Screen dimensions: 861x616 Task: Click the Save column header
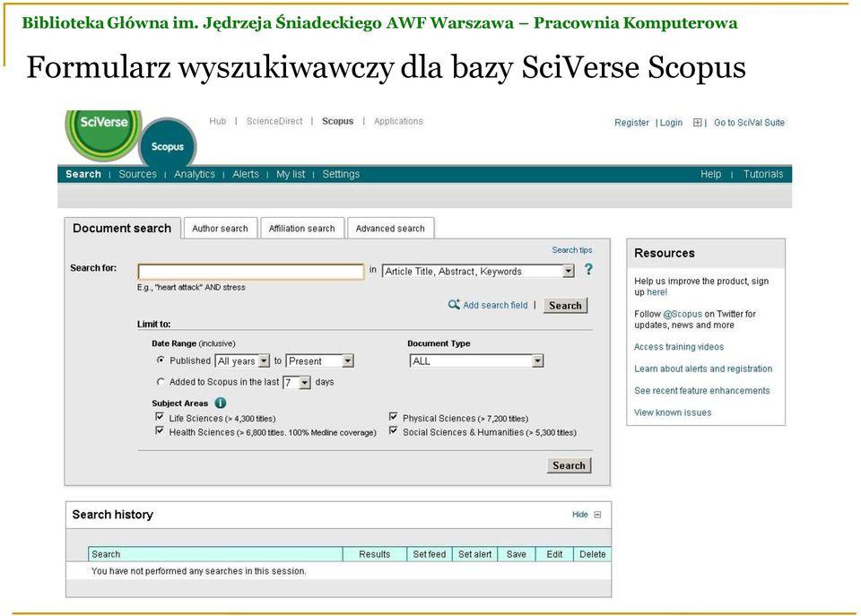click(517, 554)
